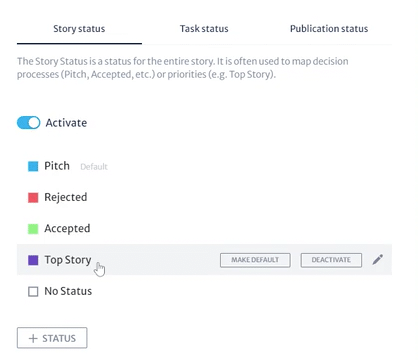Switch to the Publication status tab

coord(329,29)
